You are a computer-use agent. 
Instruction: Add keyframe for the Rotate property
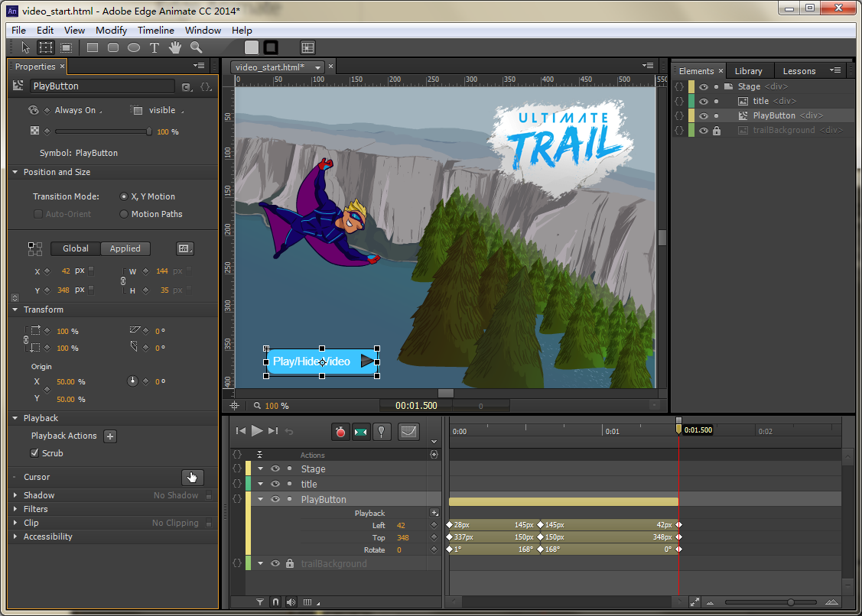pos(434,550)
